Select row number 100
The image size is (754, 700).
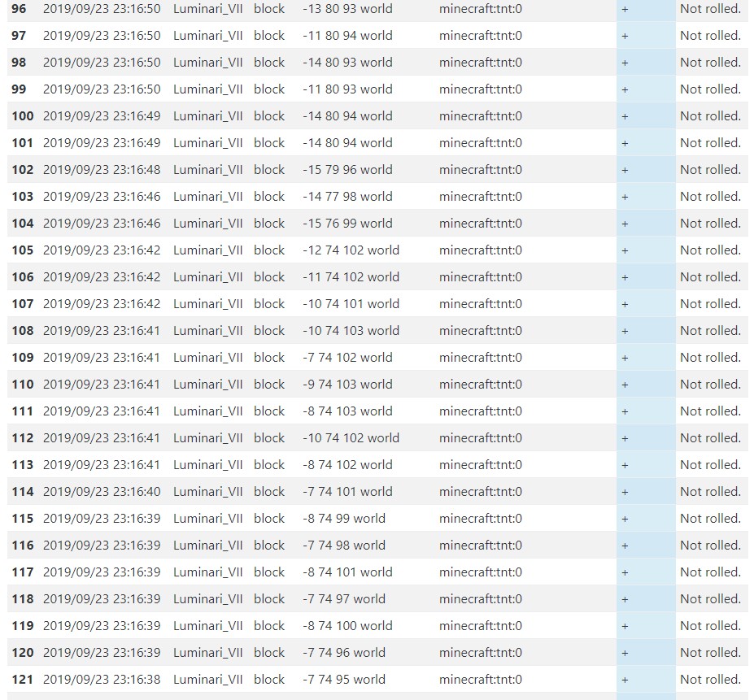(x=23, y=116)
